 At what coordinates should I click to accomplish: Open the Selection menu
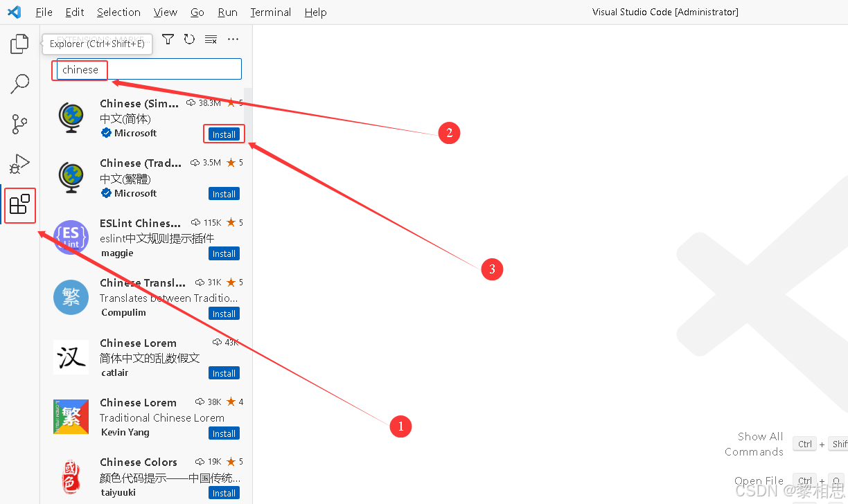118,12
